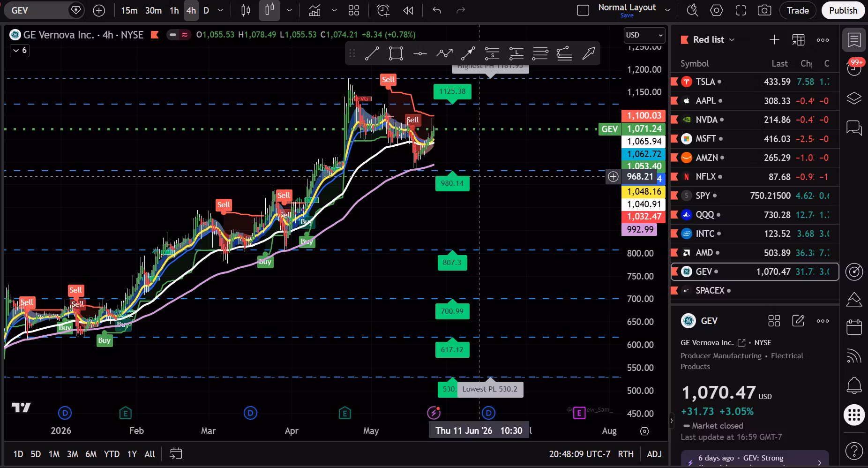Open the Normal Layout dropdown chevron
The image size is (868, 468).
coord(667,10)
